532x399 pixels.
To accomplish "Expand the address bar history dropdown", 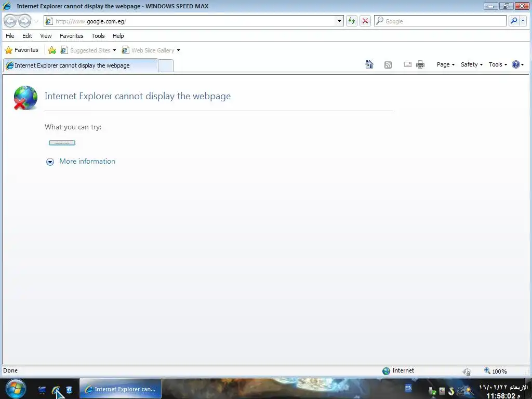I will [339, 21].
